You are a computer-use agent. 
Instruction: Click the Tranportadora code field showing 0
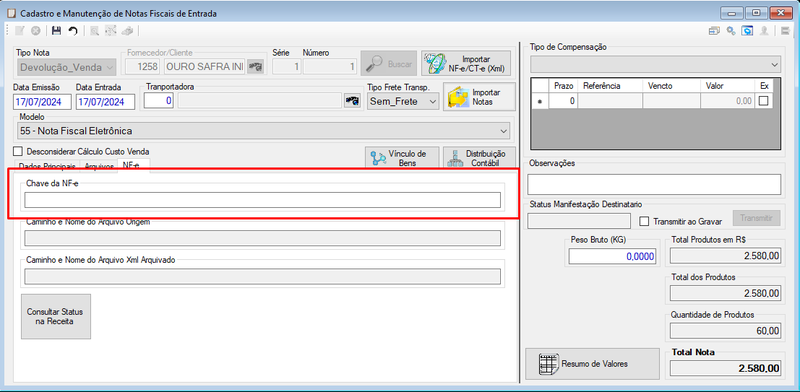[x=159, y=101]
